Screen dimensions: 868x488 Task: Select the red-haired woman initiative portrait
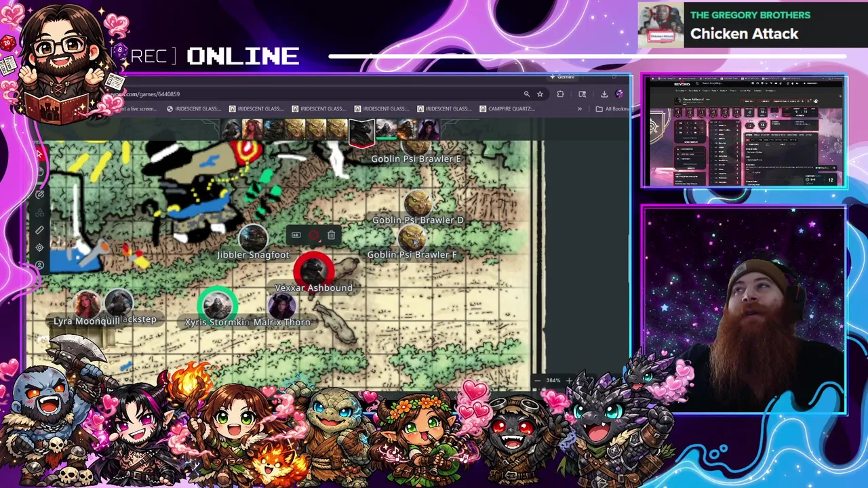252,129
